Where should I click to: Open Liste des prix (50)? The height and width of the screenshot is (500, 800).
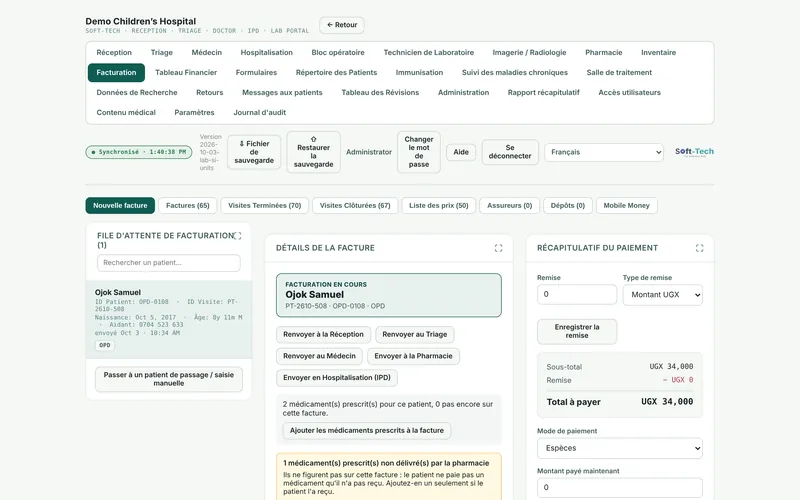(439, 206)
